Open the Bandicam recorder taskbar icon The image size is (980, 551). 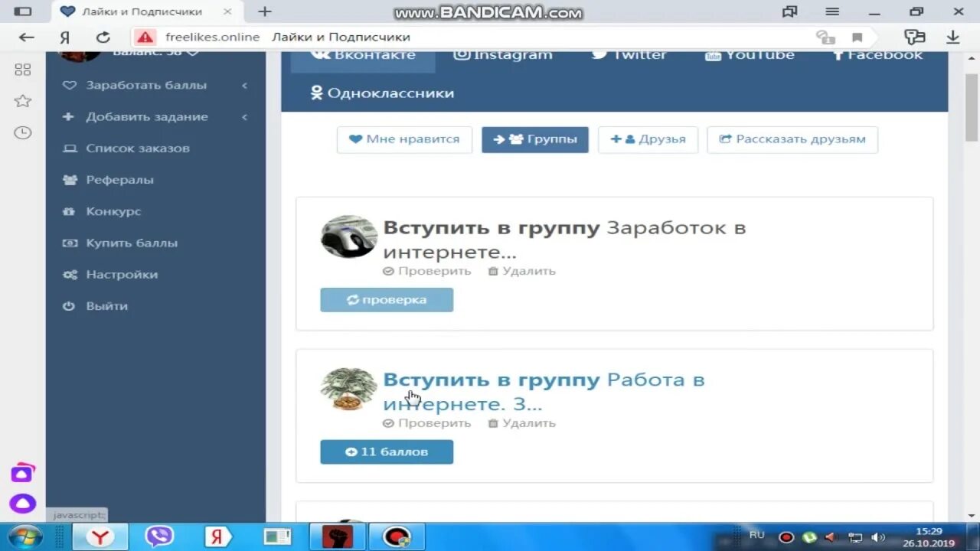(397, 537)
